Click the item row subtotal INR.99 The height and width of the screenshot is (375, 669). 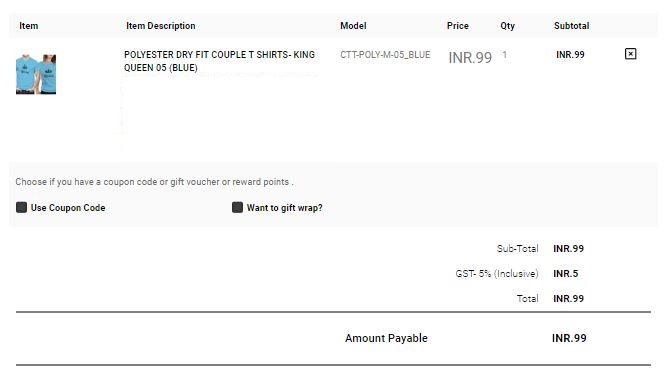click(x=570, y=55)
